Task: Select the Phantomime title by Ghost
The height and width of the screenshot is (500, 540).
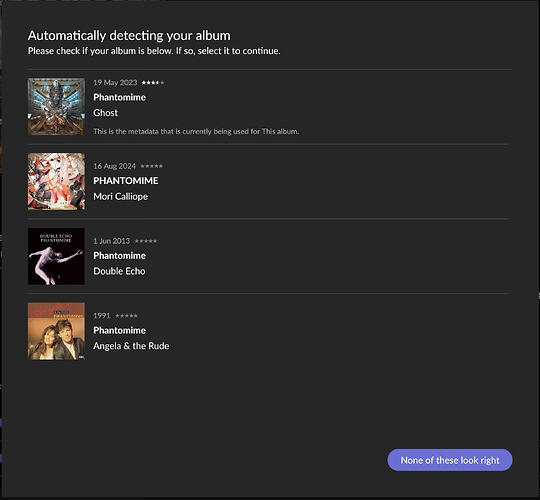Action: click(x=120, y=97)
